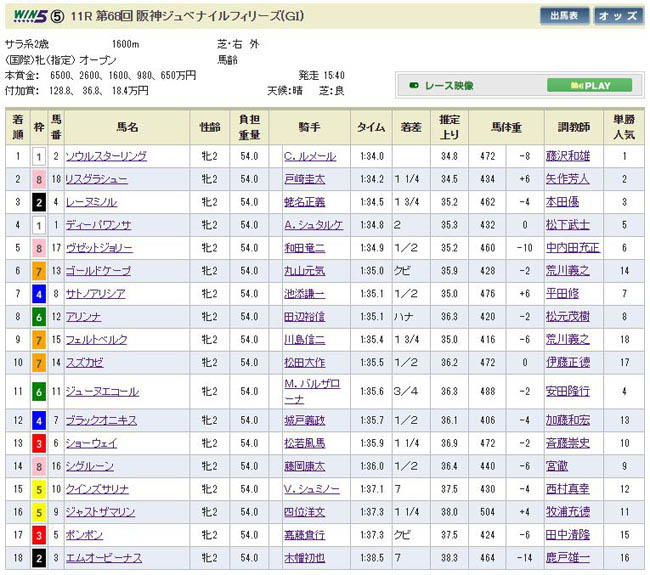
Task: Open the オッズ odds page
Action: point(618,16)
